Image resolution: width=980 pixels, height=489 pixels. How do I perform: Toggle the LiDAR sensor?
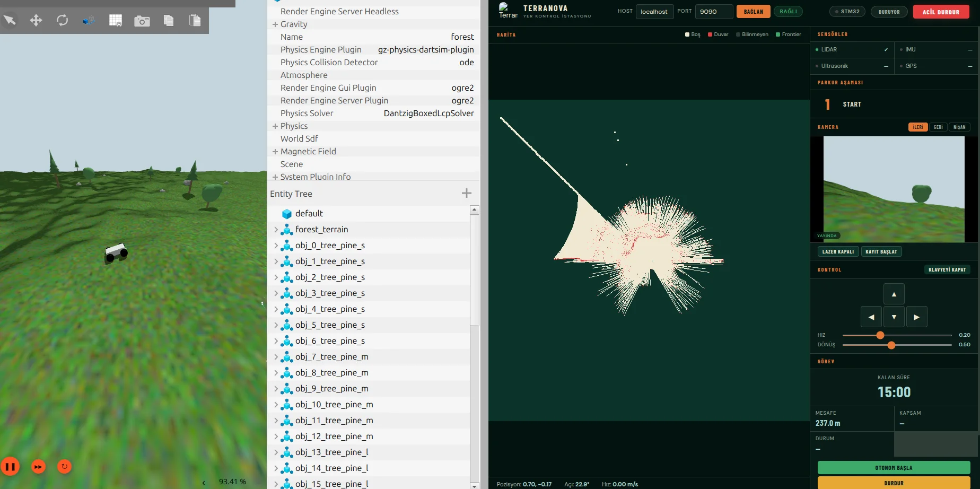pyautogui.click(x=852, y=50)
